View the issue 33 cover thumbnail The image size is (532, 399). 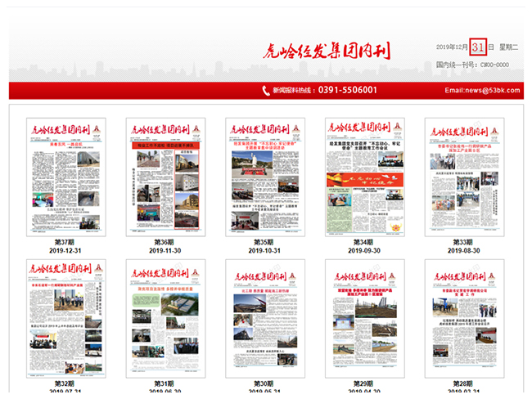[464, 177]
